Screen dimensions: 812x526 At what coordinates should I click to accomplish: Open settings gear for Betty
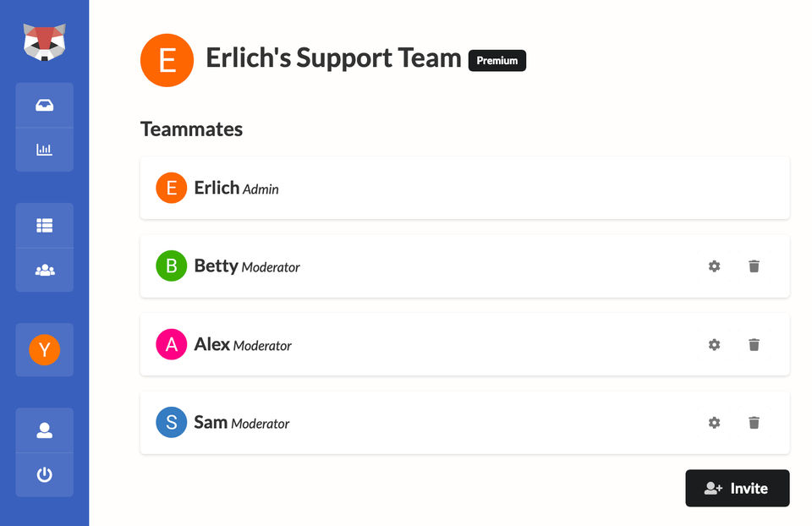click(x=714, y=266)
